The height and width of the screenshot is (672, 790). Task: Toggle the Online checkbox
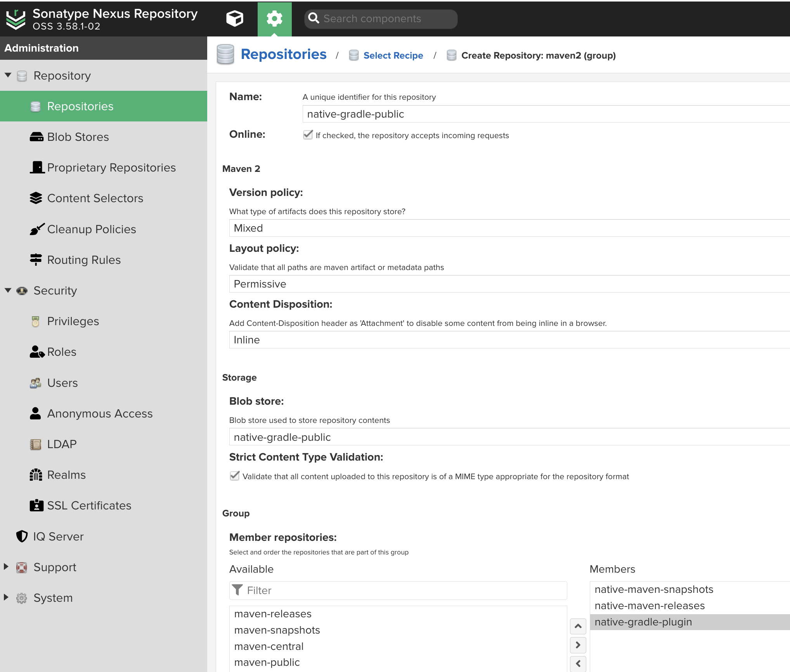[x=308, y=135]
